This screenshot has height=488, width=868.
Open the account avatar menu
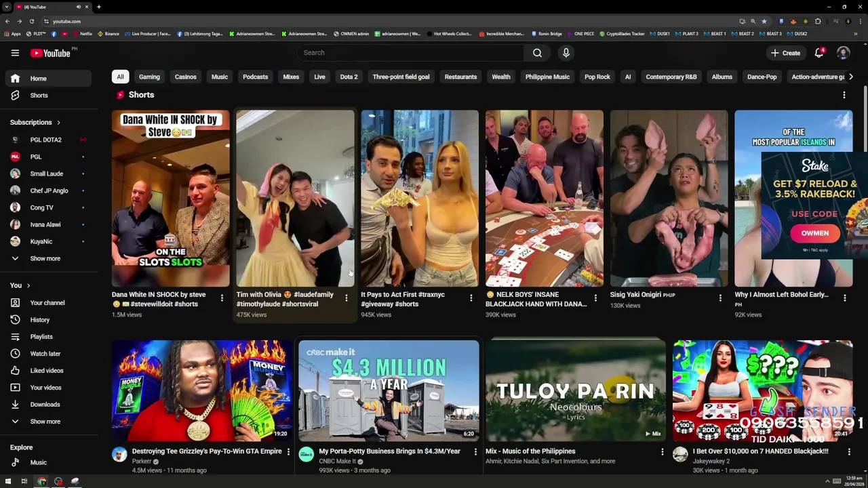click(844, 53)
